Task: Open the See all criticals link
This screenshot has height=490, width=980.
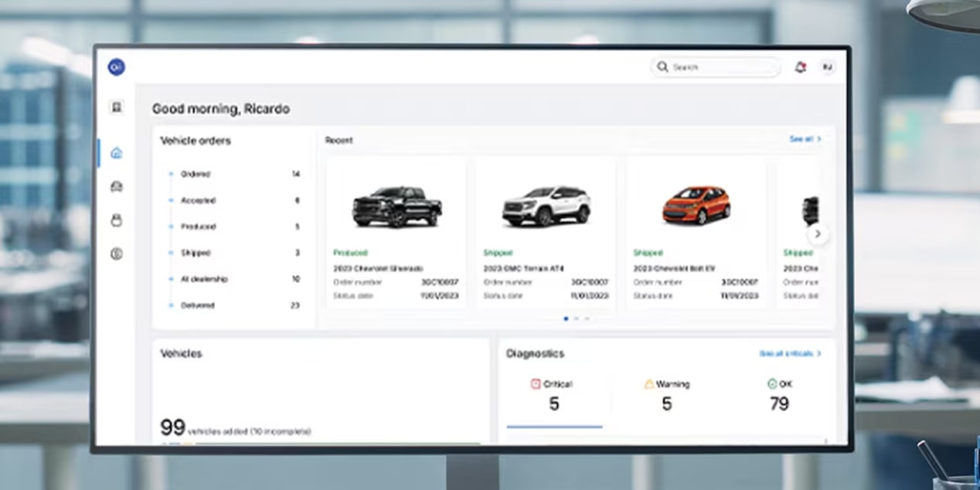Action: click(x=790, y=353)
